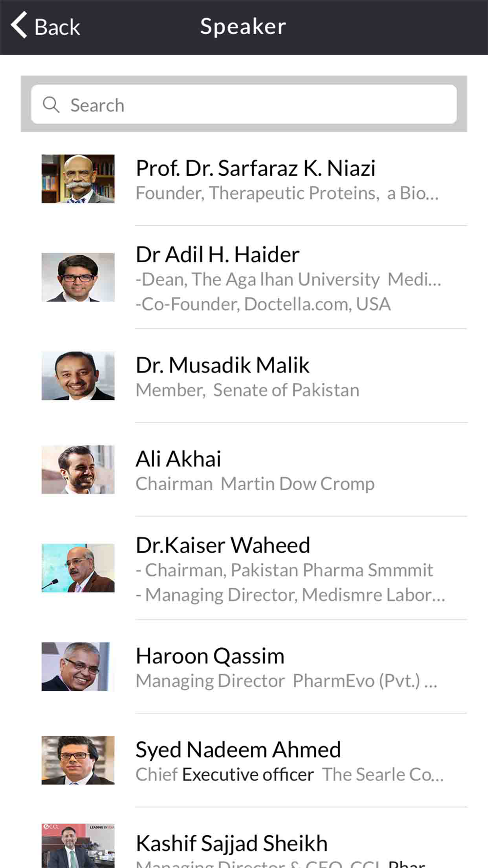This screenshot has height=868, width=488.
Task: Open Syed Nadeem Ahmed's portrait thumbnail
Action: [78, 760]
